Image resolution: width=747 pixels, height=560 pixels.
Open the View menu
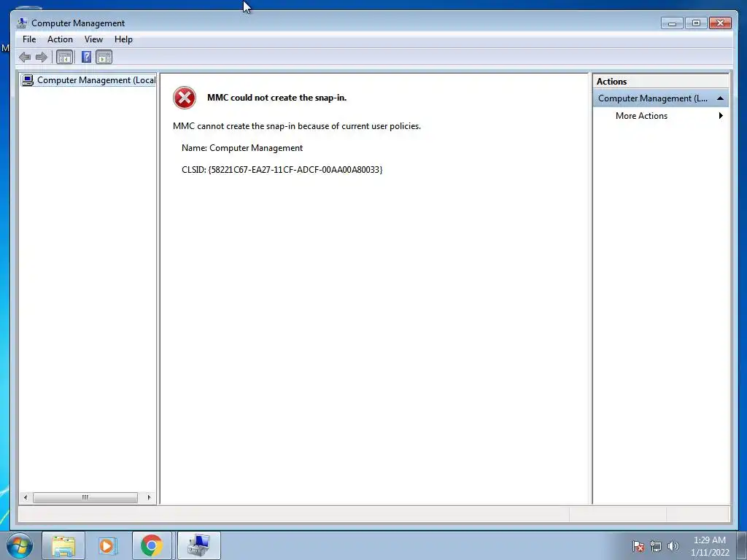93,39
